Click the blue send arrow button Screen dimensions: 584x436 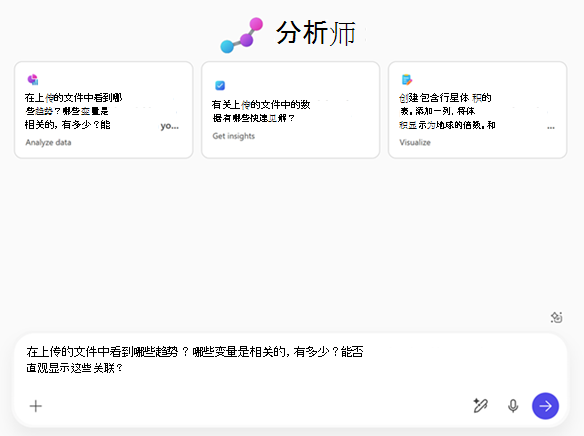pyautogui.click(x=545, y=406)
